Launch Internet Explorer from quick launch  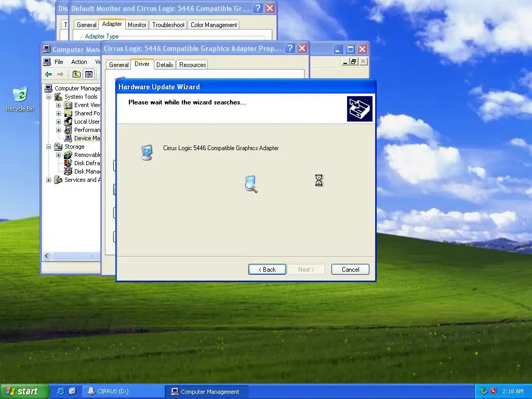click(x=60, y=391)
